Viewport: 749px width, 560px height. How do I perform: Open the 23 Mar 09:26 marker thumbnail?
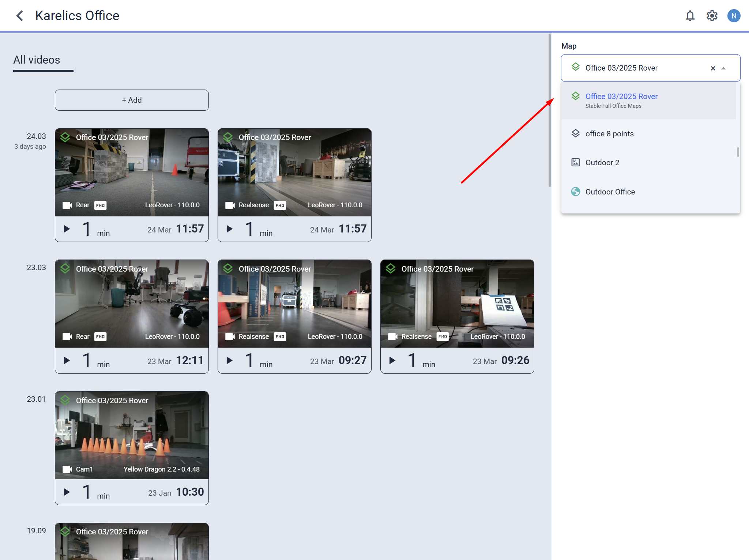point(457,304)
